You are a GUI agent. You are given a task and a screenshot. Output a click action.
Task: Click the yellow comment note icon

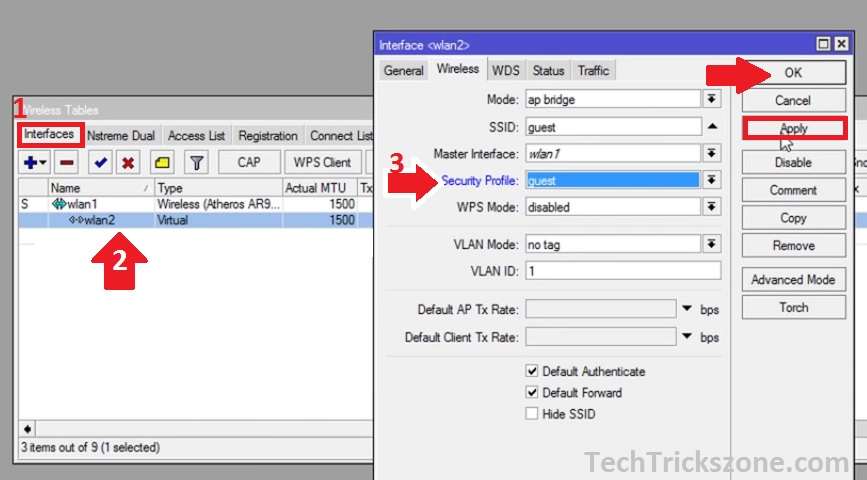point(162,162)
